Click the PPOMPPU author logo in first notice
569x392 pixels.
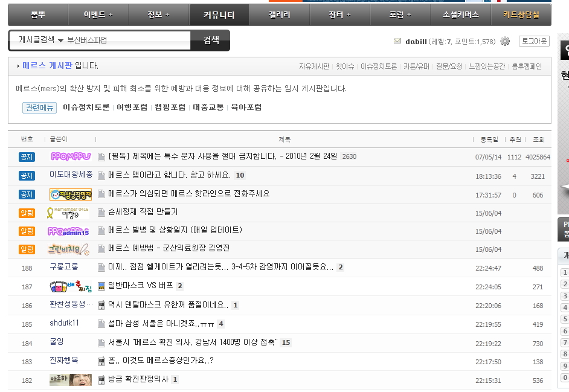[71, 156]
